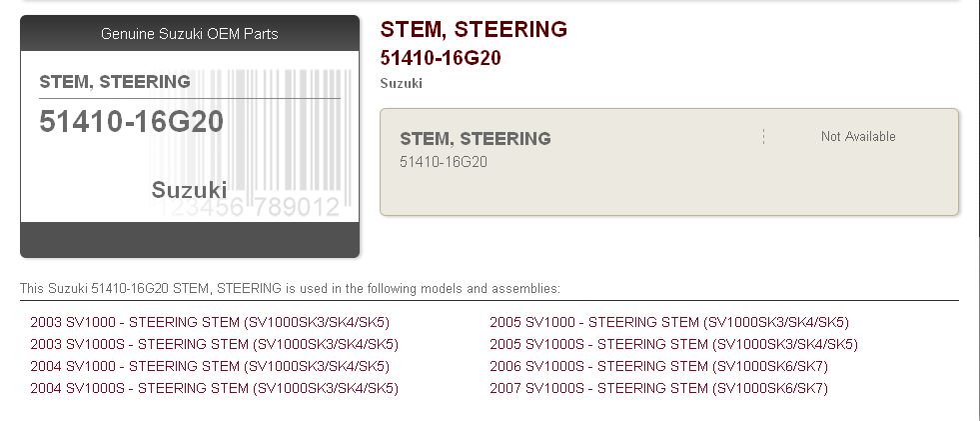Click the small Suzuki brand label under heading
This screenshot has height=421, width=980.
(402, 83)
